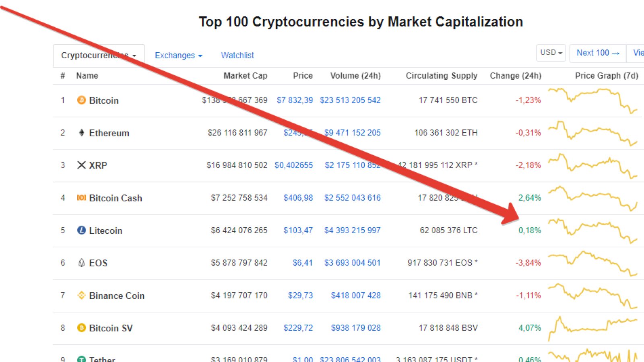View Bitcoin 7d price graph thumbnail

point(593,100)
